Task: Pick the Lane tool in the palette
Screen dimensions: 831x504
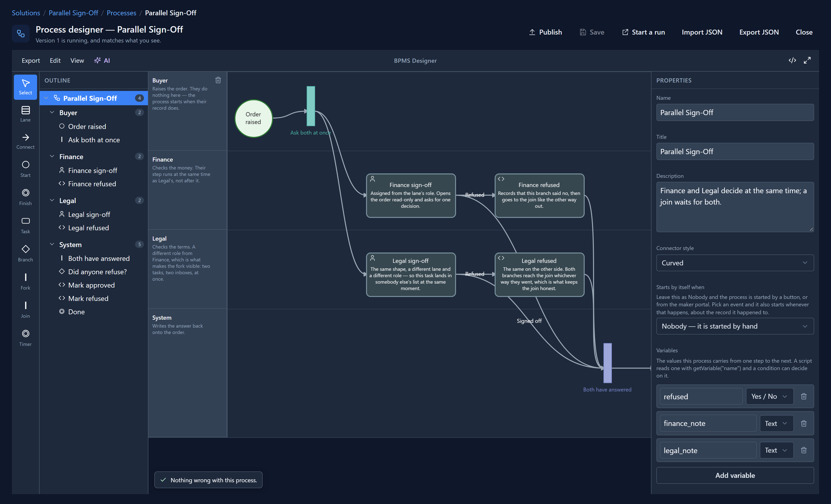Action: point(25,114)
